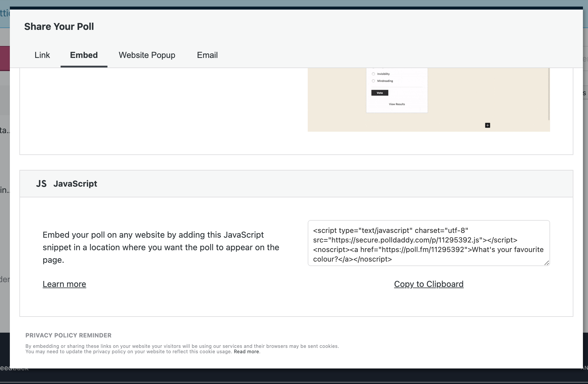
Task: Click the plus icon in the poll preview
Action: click(x=487, y=125)
